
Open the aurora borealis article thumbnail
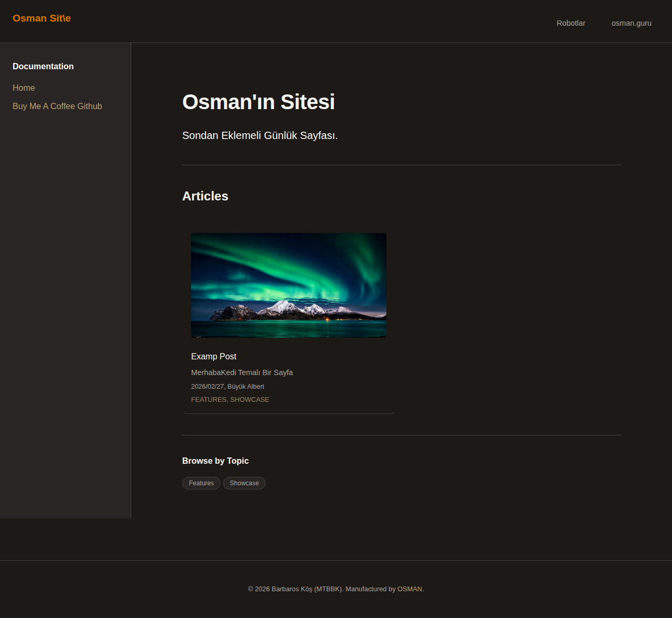pyautogui.click(x=289, y=285)
